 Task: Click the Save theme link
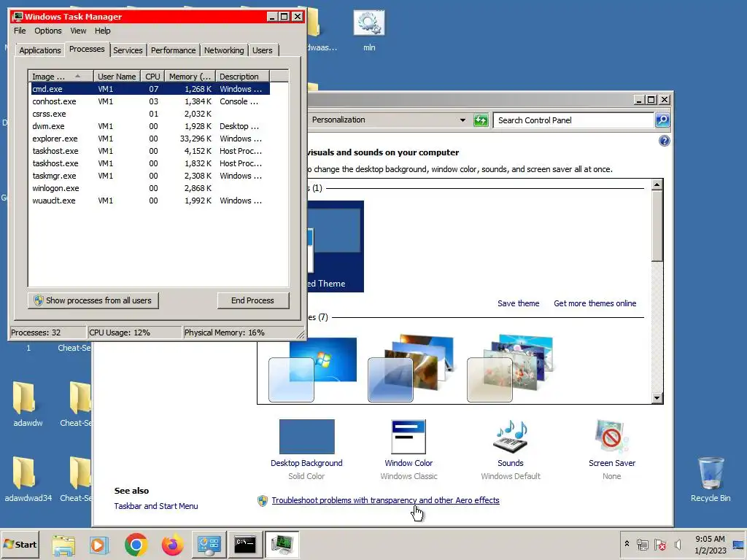click(519, 303)
